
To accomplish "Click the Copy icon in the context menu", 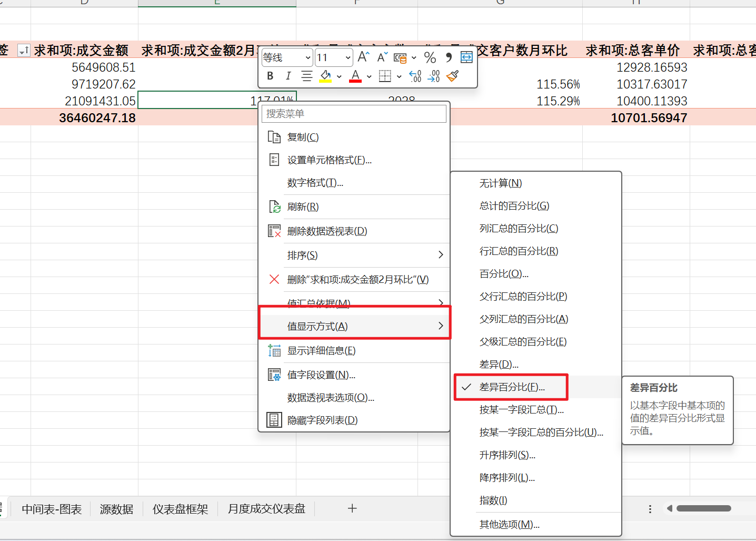I will coord(274,136).
